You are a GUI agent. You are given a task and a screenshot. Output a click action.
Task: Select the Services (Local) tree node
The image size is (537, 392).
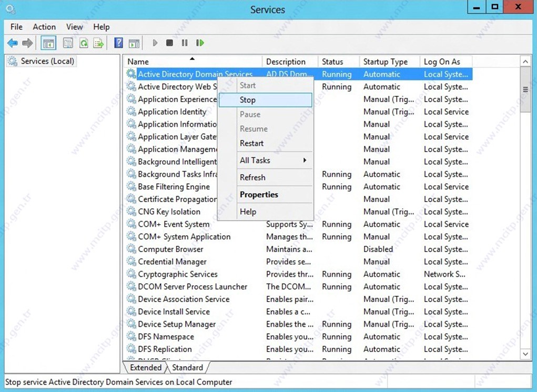click(x=41, y=61)
